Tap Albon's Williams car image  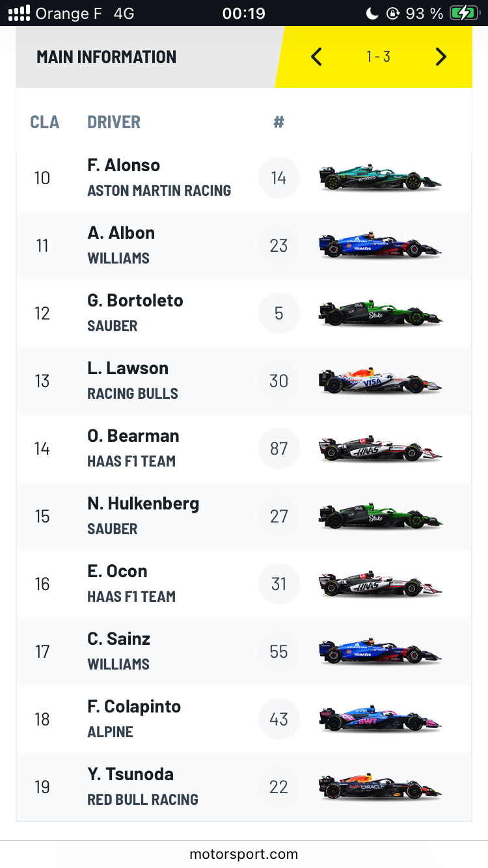click(380, 245)
